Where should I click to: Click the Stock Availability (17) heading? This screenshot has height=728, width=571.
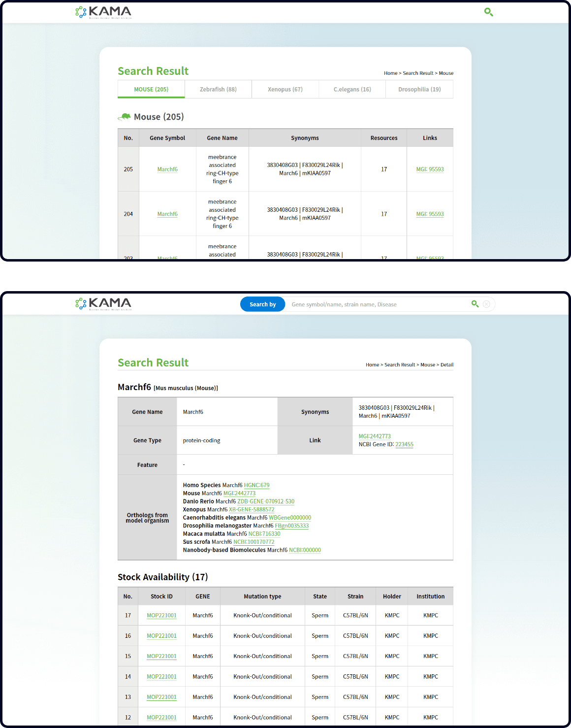coord(162,577)
